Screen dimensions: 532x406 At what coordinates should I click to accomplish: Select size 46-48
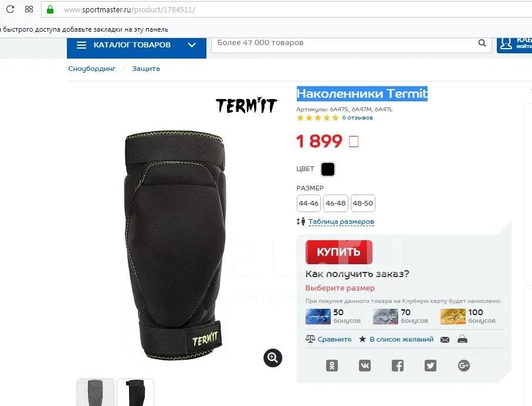pyautogui.click(x=336, y=203)
